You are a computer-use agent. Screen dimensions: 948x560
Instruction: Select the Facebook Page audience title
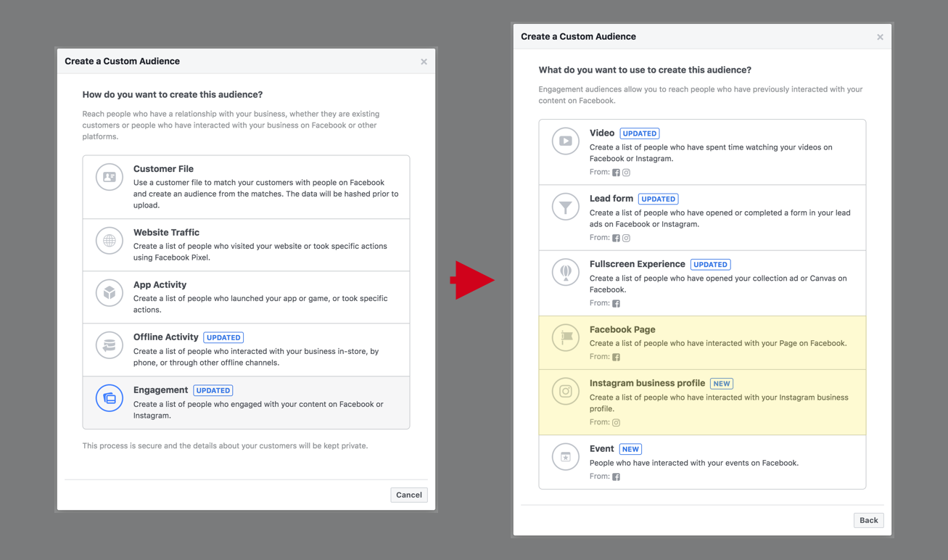[x=622, y=329]
